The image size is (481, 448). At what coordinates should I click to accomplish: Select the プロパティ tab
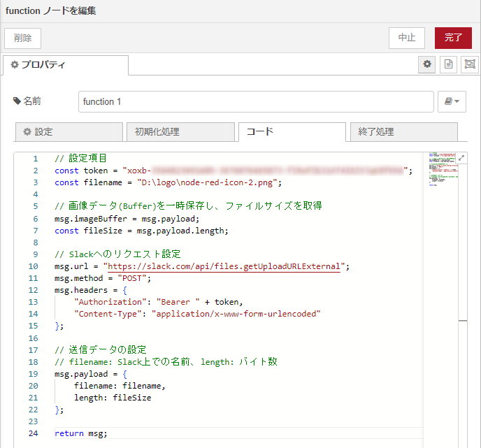tap(66, 65)
